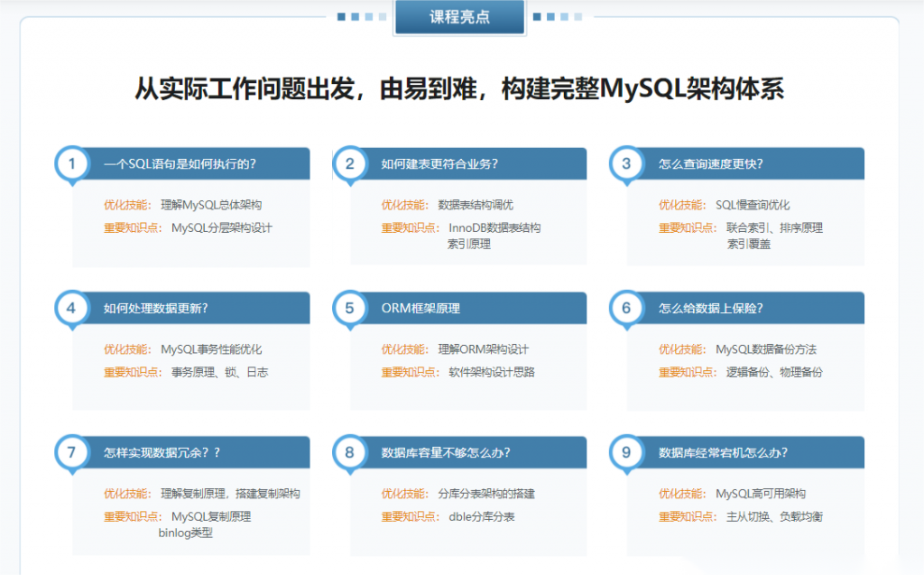
Task: Click text 联合索引、排序原理
Action: coord(774,227)
